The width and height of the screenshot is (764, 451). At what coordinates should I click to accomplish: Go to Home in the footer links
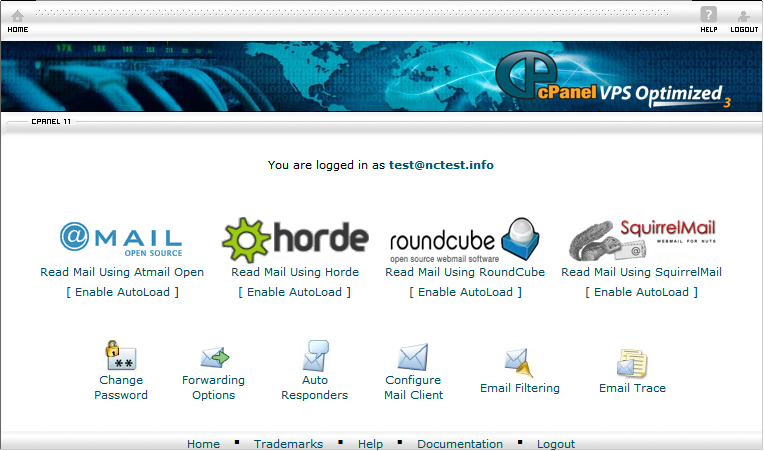pos(203,444)
